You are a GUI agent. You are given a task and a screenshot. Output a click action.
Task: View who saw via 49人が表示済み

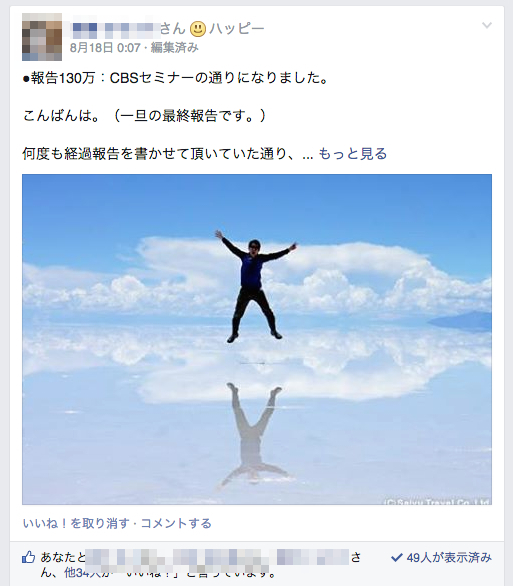(449, 558)
